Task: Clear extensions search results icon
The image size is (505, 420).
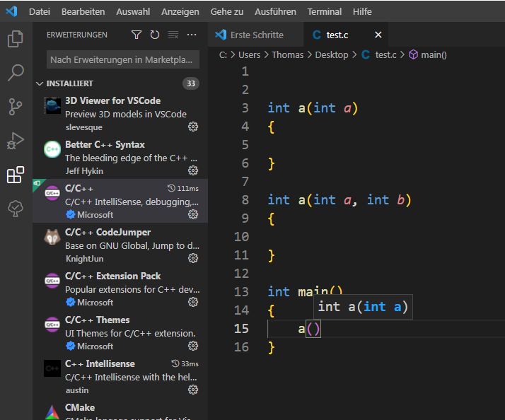Action: 173,35
